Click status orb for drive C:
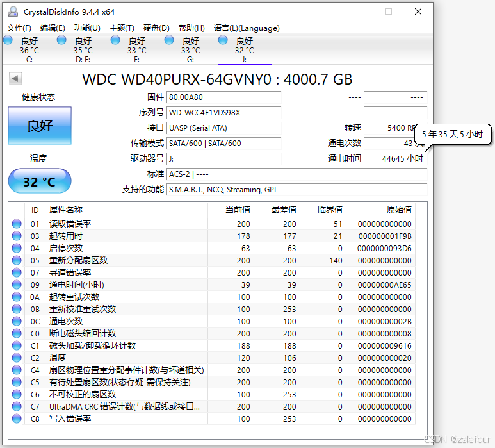 click(8, 40)
